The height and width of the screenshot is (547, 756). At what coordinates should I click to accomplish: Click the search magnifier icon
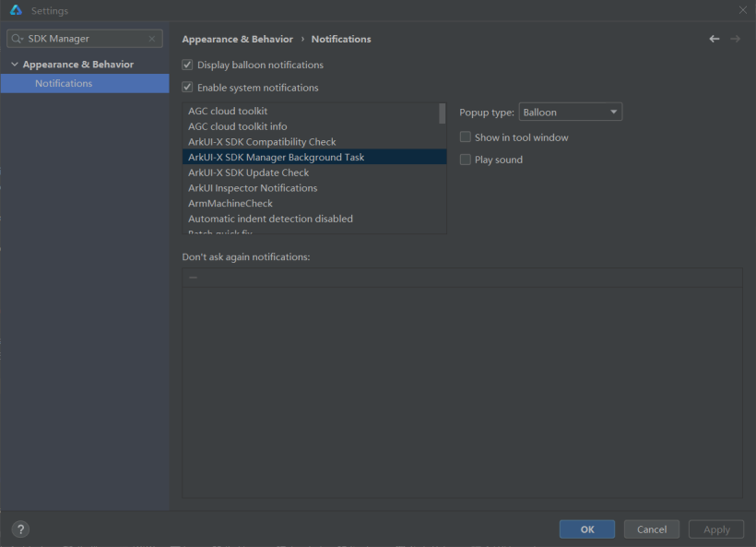click(17, 39)
